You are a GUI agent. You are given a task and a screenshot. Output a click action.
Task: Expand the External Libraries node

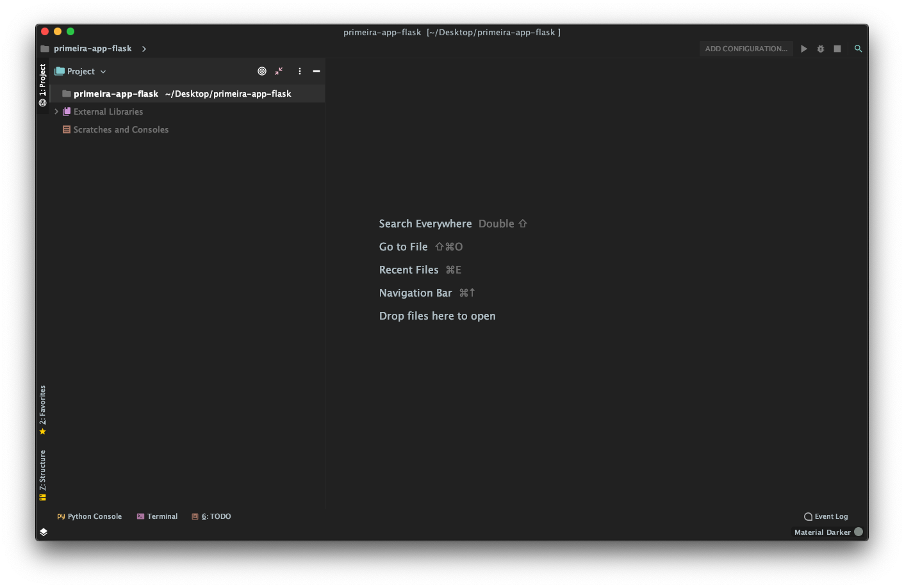pos(56,111)
